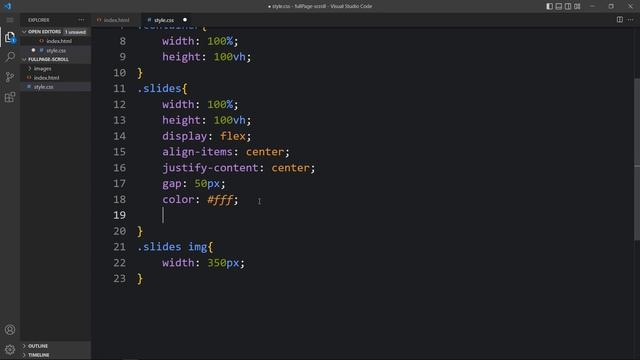Collapse the Open Editors section
This screenshot has width=640, height=360.
(x=44, y=31)
